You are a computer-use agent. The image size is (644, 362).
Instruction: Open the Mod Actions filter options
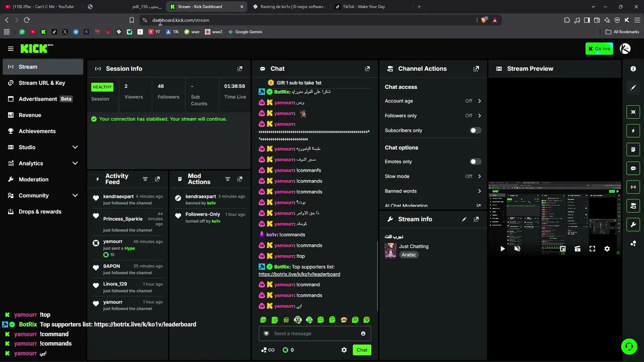click(227, 179)
